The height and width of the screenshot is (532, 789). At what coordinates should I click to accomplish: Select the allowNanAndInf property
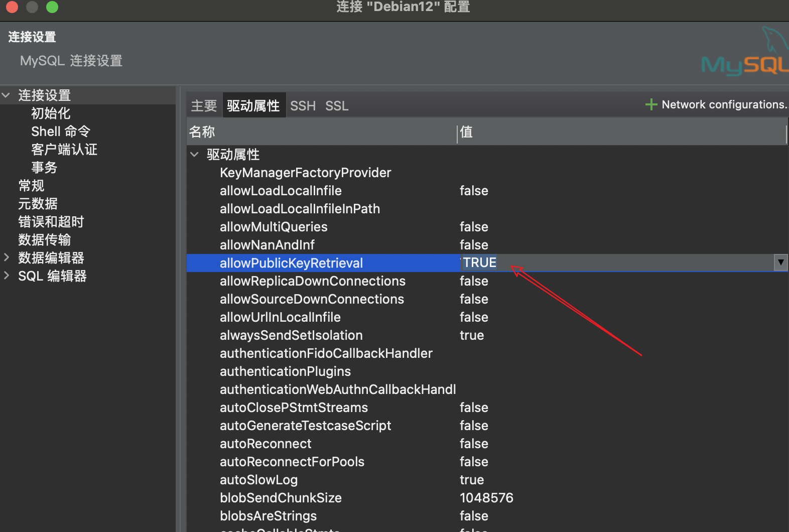[x=267, y=245]
